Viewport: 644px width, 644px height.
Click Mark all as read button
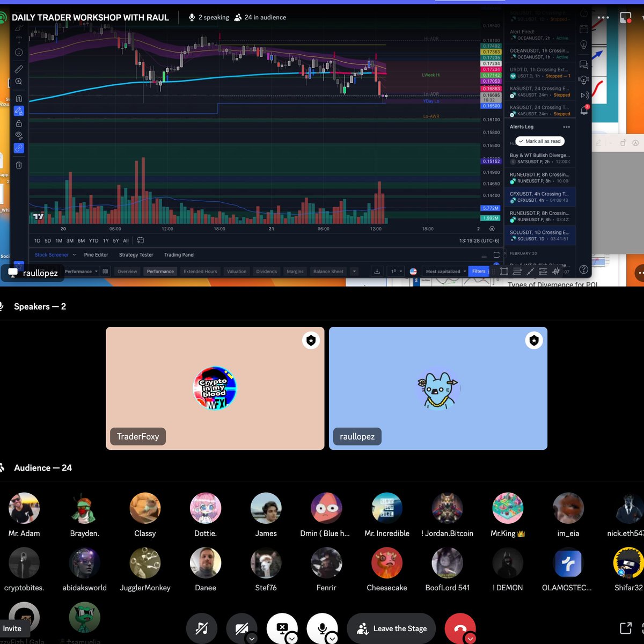(540, 141)
